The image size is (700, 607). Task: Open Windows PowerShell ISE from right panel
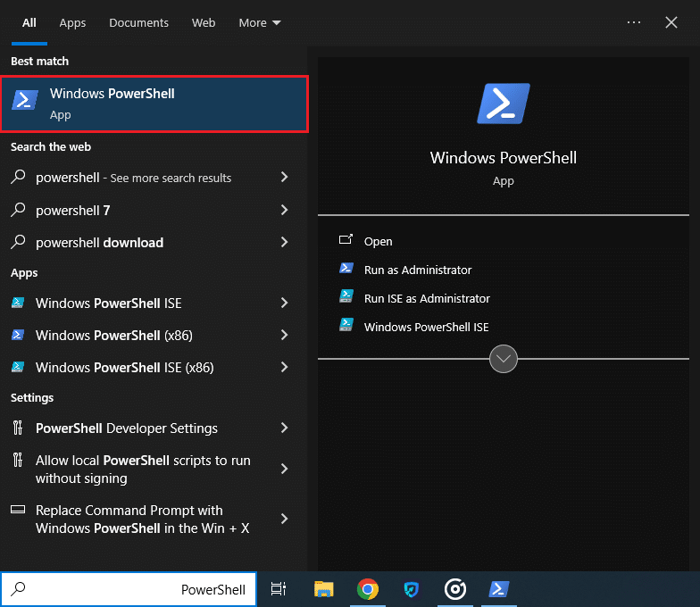[x=426, y=327]
